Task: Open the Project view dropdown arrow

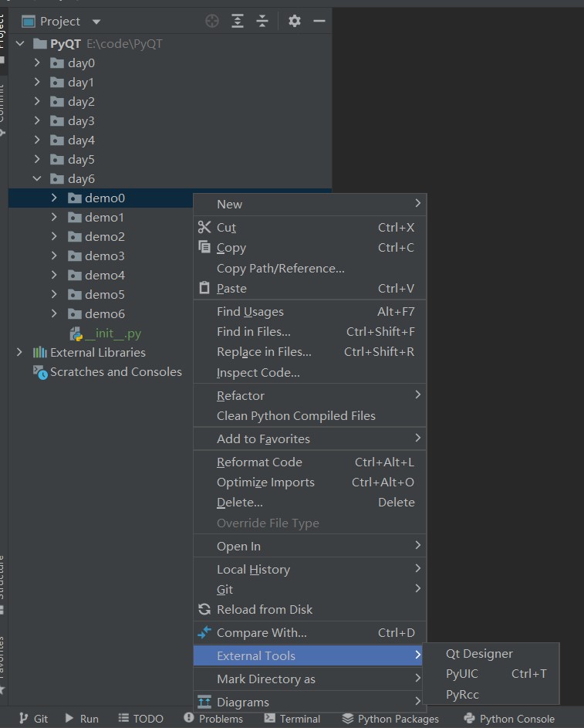Action: [96, 22]
